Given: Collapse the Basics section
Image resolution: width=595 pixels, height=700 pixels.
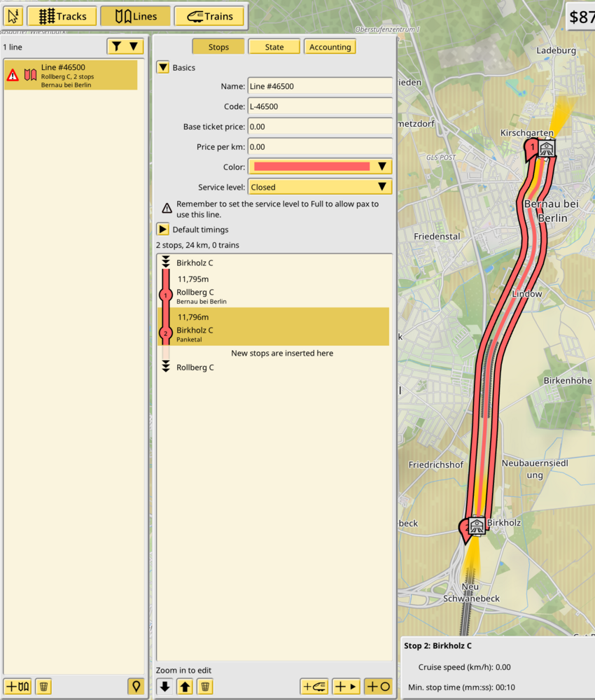Looking at the screenshot, I should [162, 68].
